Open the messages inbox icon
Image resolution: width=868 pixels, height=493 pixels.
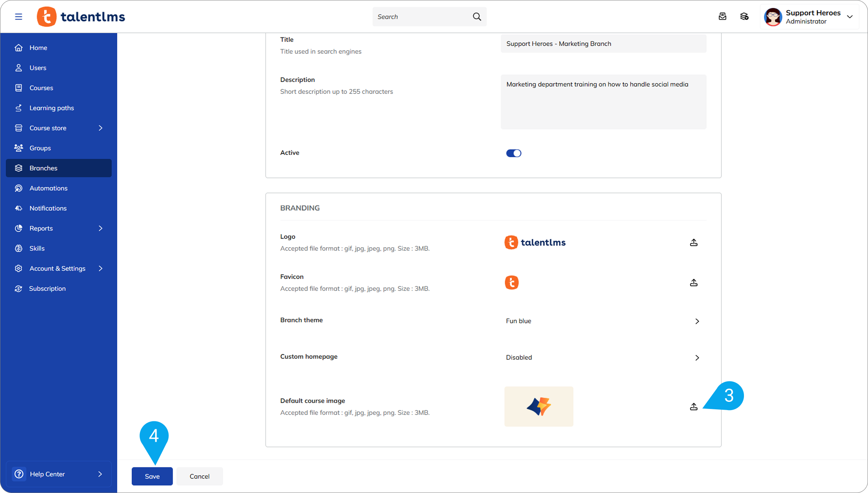[722, 17]
